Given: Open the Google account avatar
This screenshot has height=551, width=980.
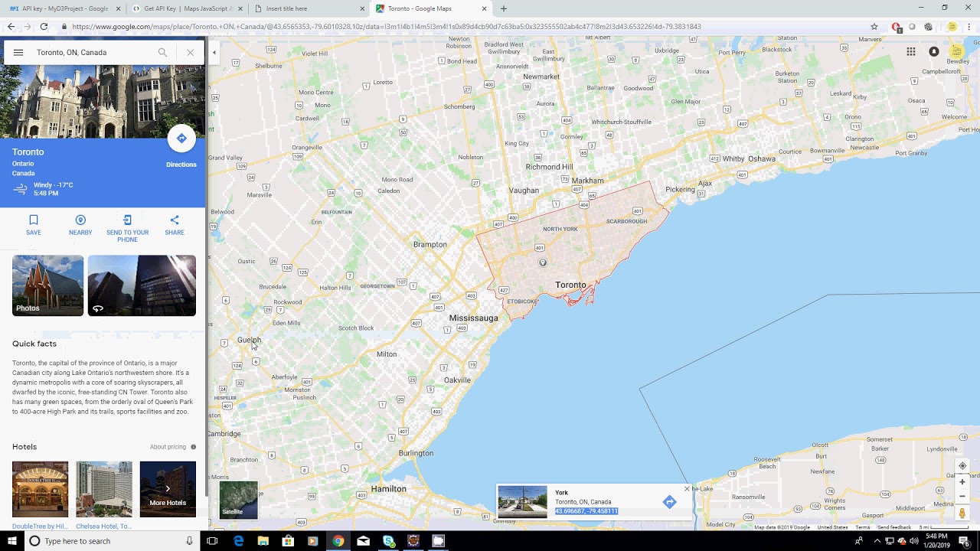Looking at the screenshot, I should click(x=956, y=51).
